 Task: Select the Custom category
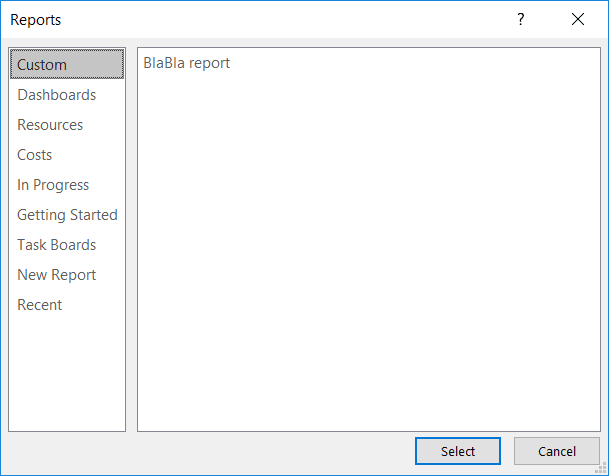point(67,64)
